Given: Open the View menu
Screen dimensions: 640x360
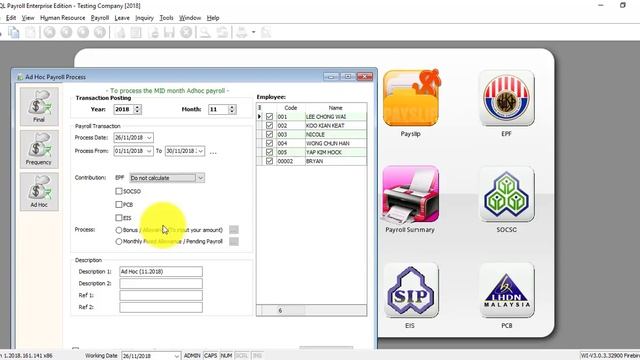Looking at the screenshot, I should (x=28, y=18).
